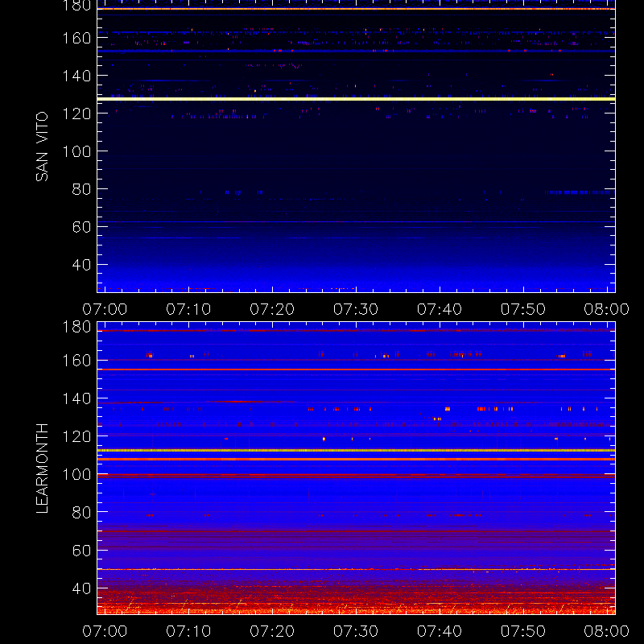
Task: Click the bright red line near 155 in Learmonth
Action: 356,369
